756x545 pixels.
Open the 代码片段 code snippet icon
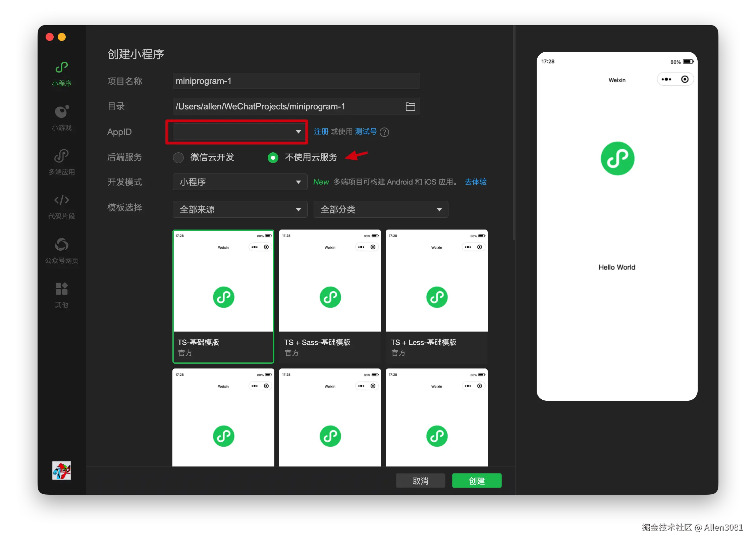click(x=62, y=200)
